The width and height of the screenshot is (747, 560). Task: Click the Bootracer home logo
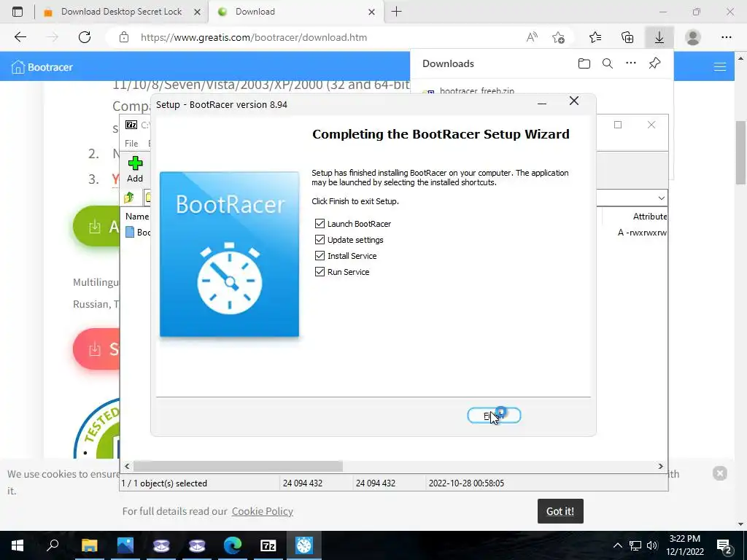[42, 67]
